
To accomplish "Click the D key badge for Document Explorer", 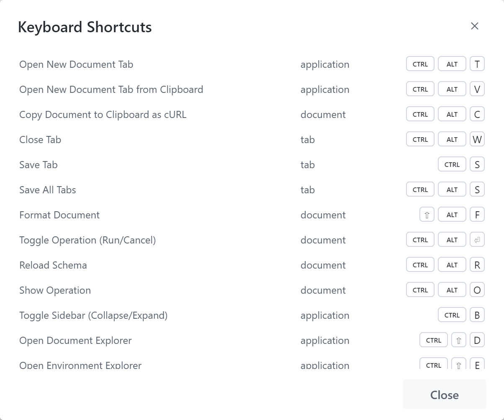I will pyautogui.click(x=477, y=340).
